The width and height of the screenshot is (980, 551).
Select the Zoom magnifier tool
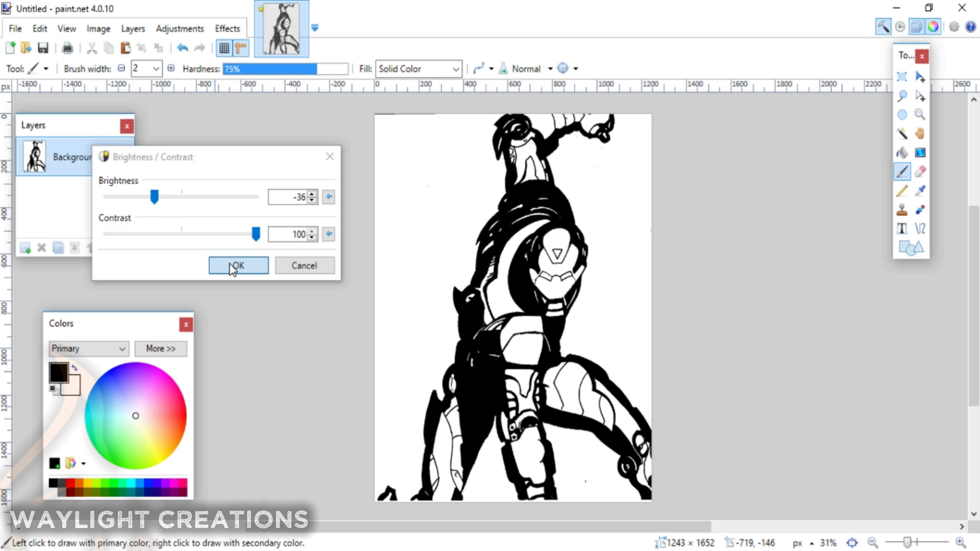920,115
